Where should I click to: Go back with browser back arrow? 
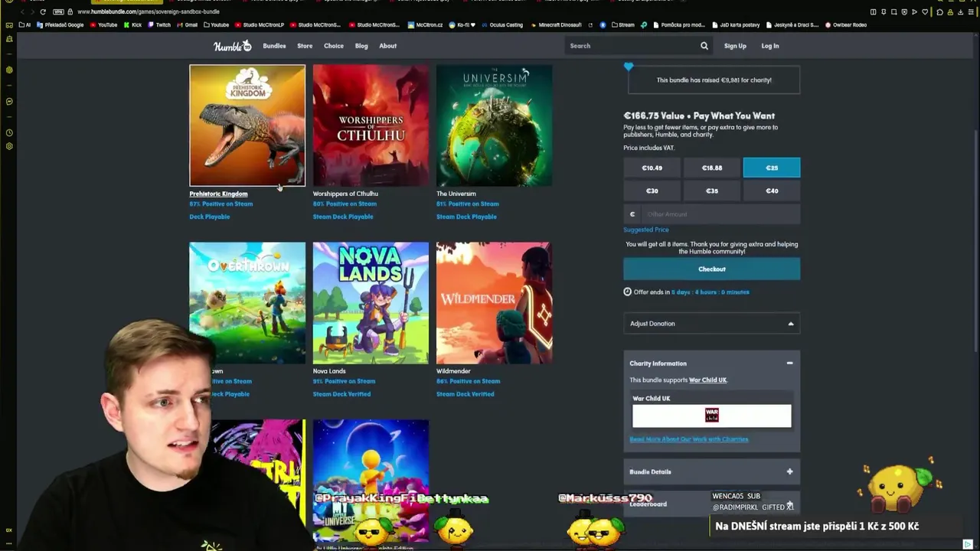tap(21, 11)
